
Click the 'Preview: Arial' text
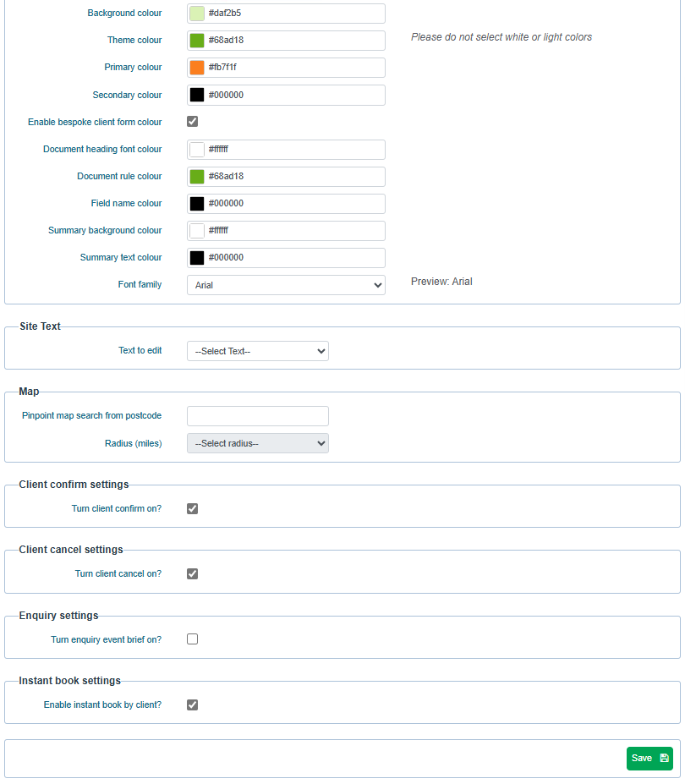(441, 282)
